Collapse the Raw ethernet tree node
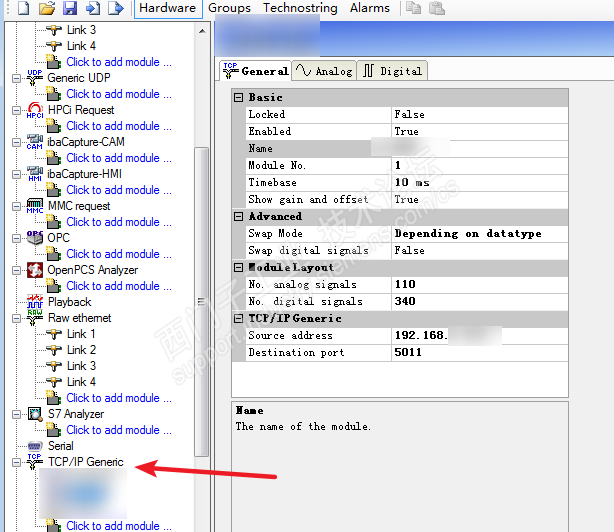This screenshot has height=532, width=614. (x=16, y=319)
